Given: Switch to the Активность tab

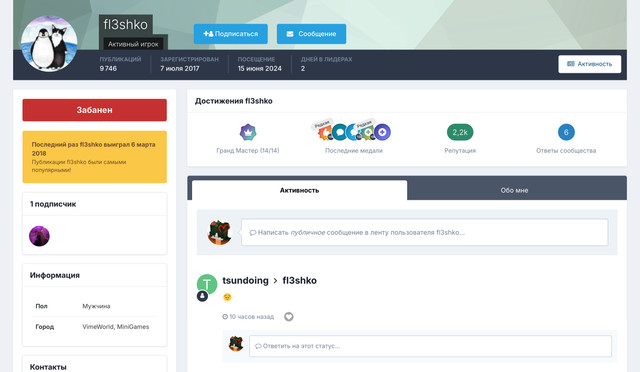Looking at the screenshot, I should point(299,190).
